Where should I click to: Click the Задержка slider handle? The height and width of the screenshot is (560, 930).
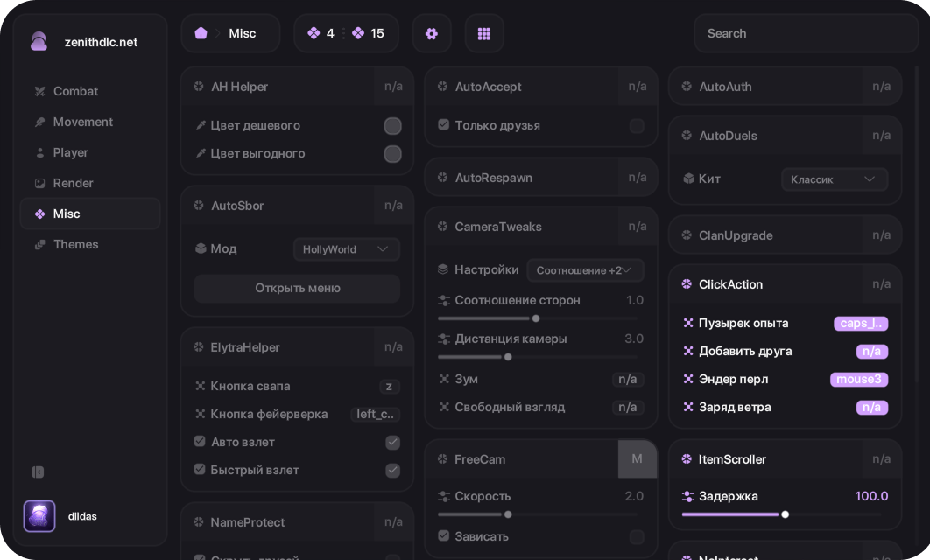pyautogui.click(x=785, y=514)
